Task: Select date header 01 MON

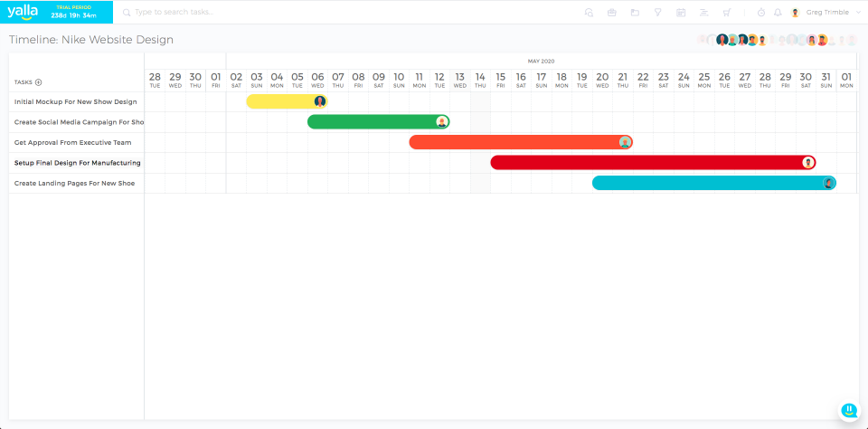Action: [846, 80]
